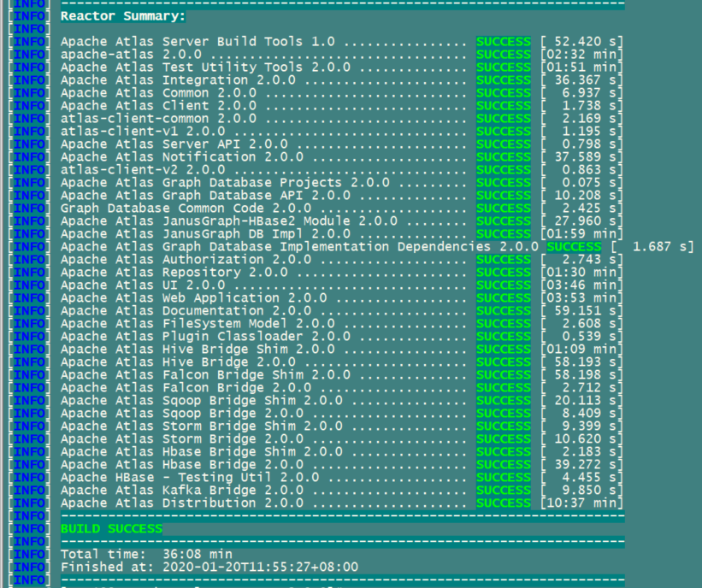Select 'Apache Atlas Hbase Bridge Shim 2.0.0'

(202, 452)
